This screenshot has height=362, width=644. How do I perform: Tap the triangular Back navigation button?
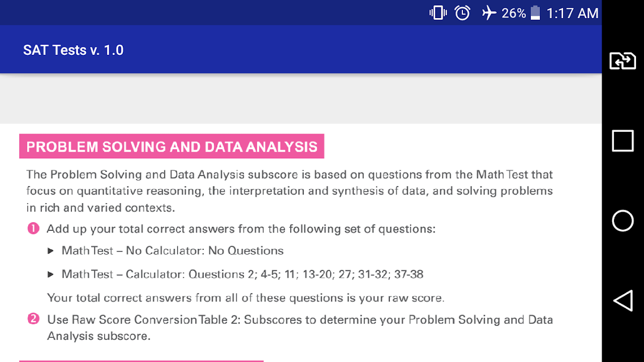click(x=622, y=301)
